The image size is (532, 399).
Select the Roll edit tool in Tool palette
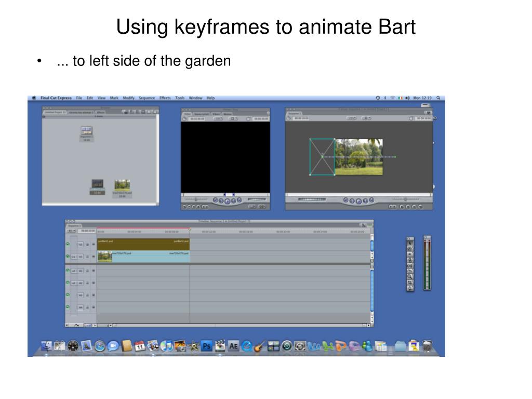coord(410,260)
